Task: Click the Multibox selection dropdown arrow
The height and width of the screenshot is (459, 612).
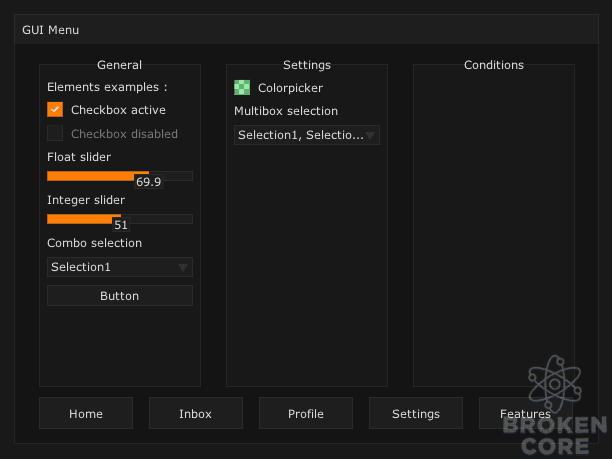Action: click(370, 135)
